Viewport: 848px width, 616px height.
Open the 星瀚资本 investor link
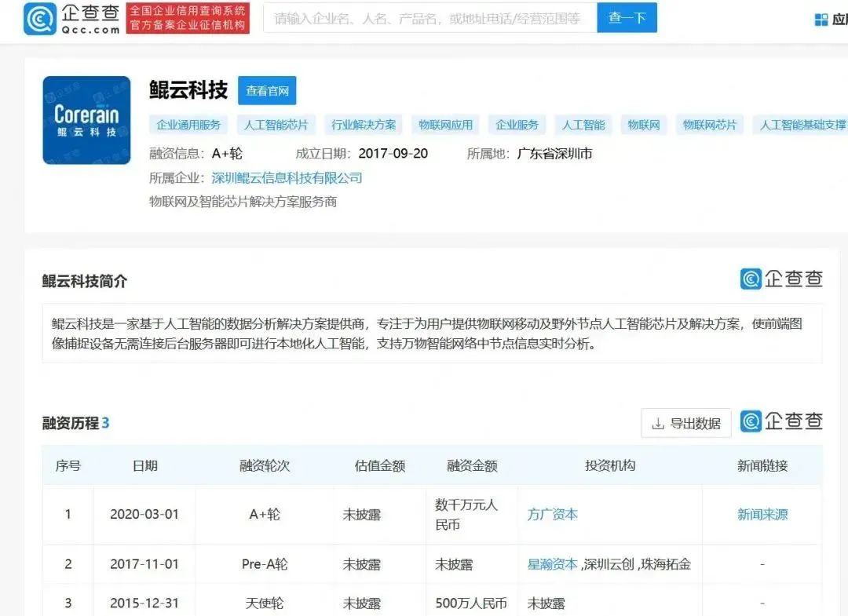552,564
